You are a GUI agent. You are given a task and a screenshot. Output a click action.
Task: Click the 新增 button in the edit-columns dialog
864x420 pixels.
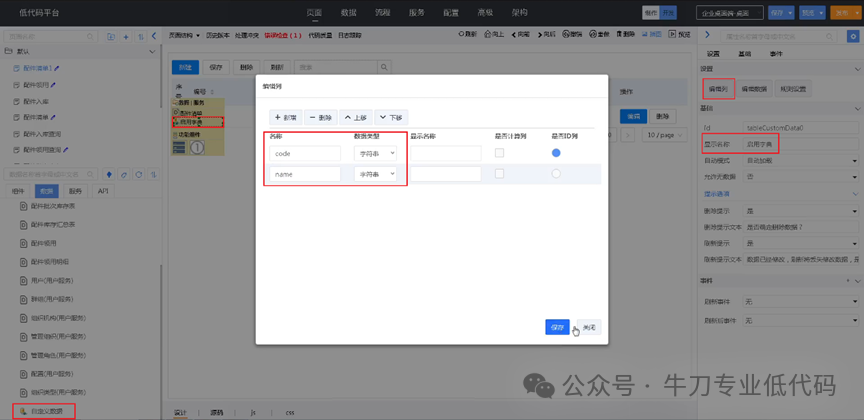pos(285,117)
